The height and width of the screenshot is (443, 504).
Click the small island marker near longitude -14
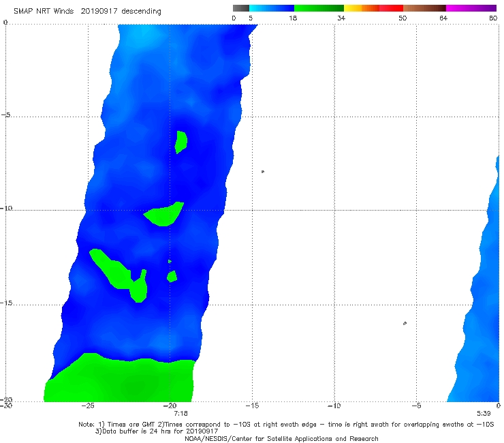pos(263,172)
